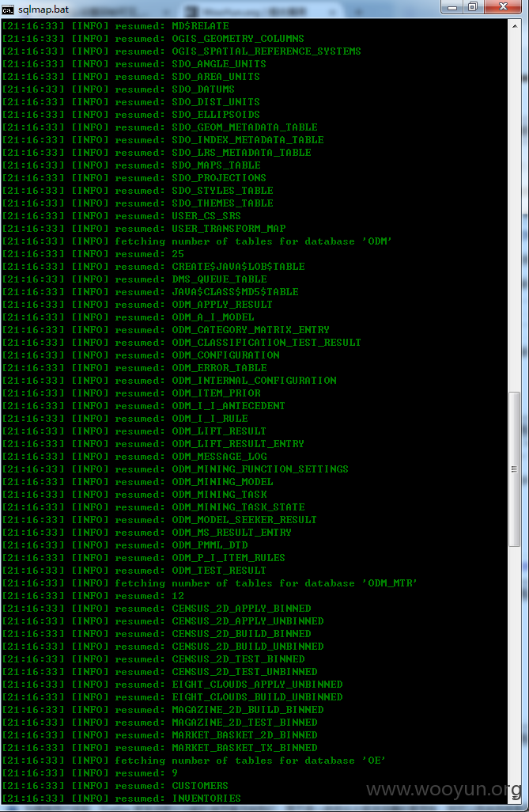
Task: Click the SDO_ELLIPSOIDS table name
Action: click(216, 115)
